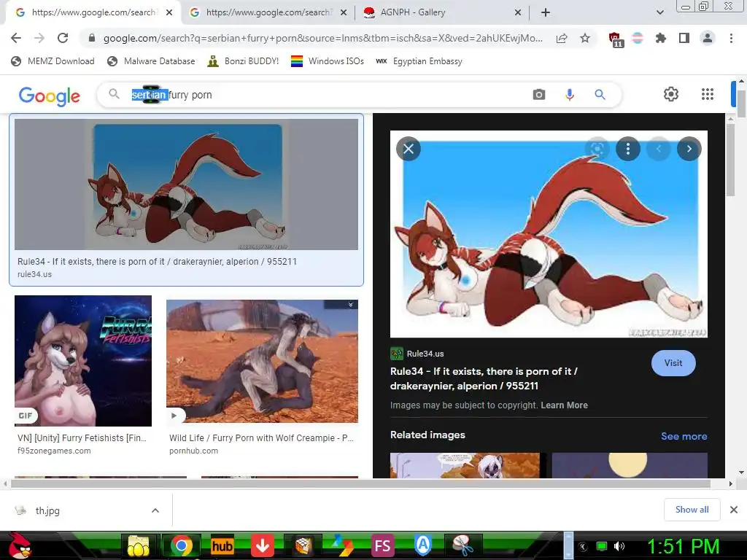Open the f95zonegames.com result thumbnail

click(83, 360)
